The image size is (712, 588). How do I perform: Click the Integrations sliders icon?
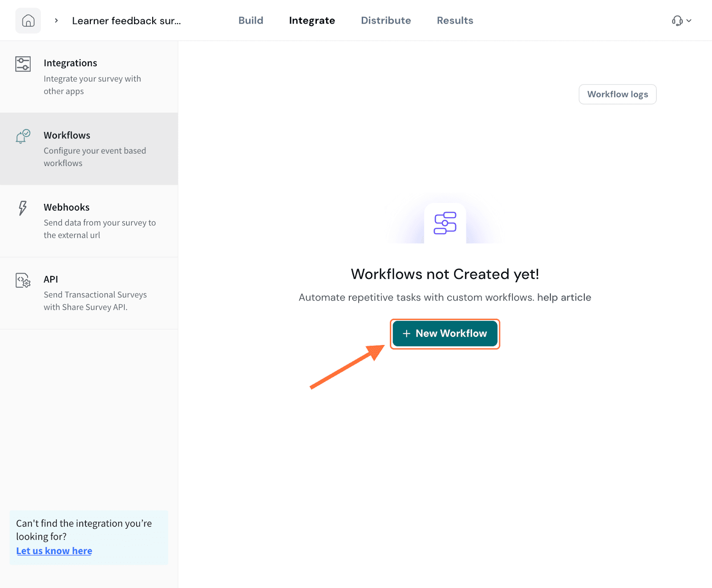click(23, 64)
